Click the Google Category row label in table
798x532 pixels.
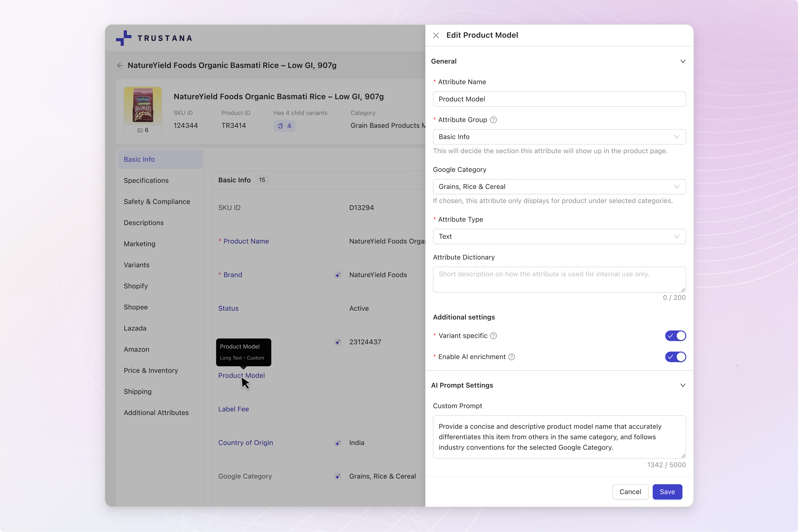tap(245, 476)
